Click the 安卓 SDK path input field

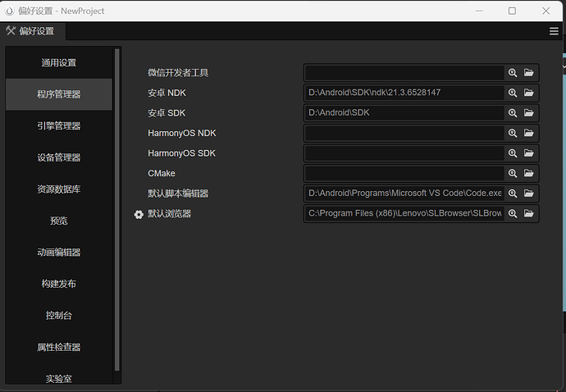404,113
